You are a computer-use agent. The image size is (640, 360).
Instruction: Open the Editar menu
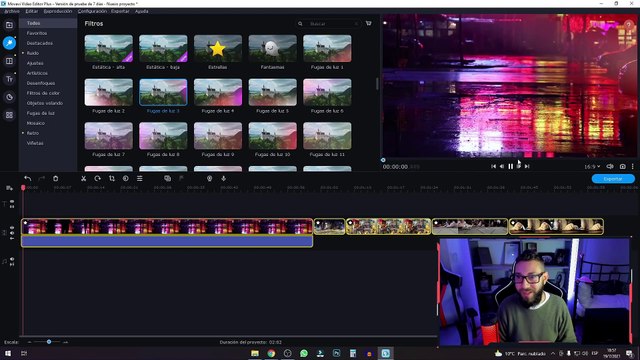[x=31, y=11]
